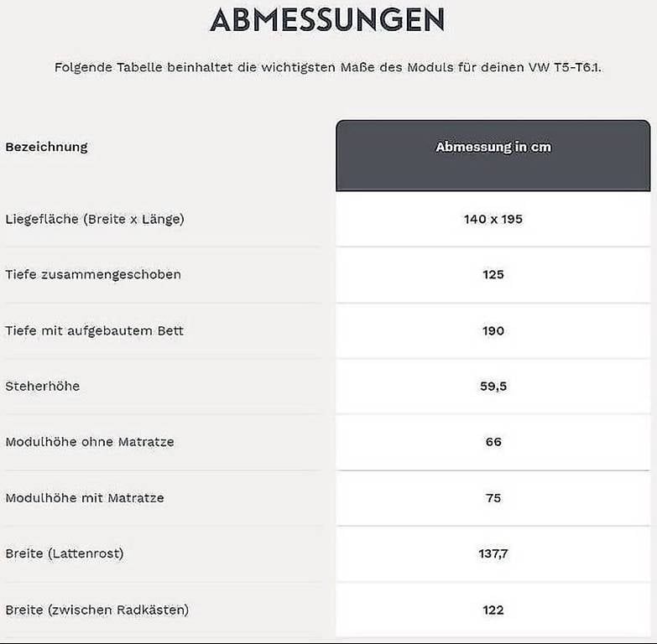Select the 'Tiefe zusammengeschoben' row label
The image size is (657, 644).
click(93, 274)
